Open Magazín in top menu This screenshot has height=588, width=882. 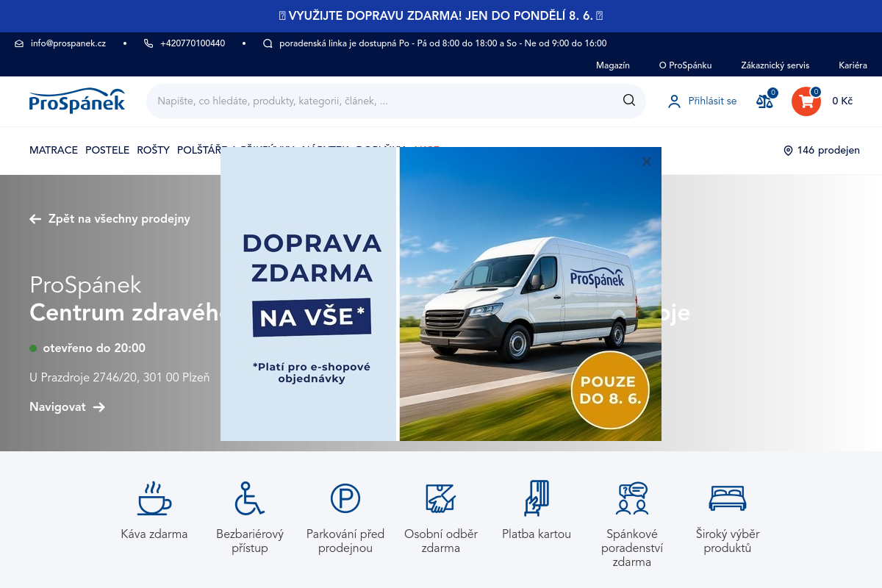click(x=613, y=65)
